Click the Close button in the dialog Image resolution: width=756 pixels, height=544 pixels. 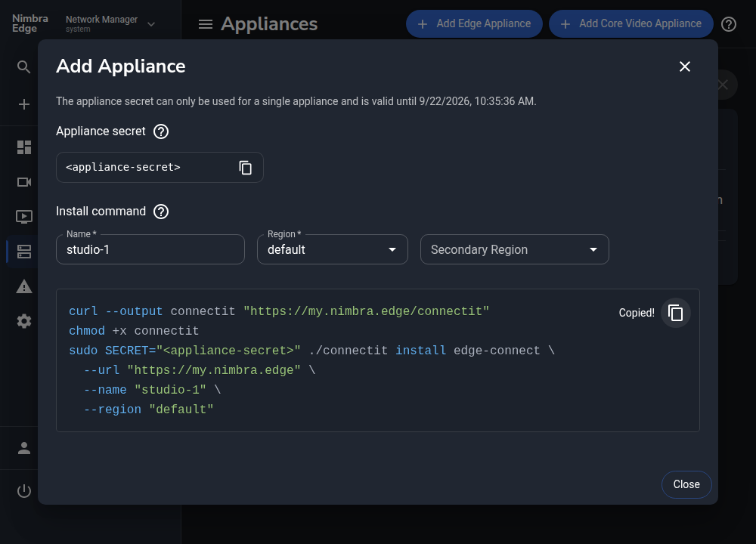click(x=686, y=484)
